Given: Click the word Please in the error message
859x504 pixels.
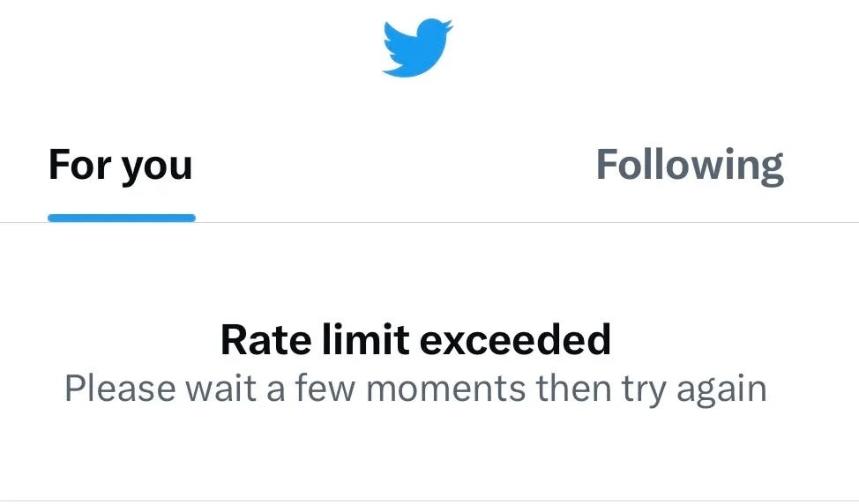Looking at the screenshot, I should (x=120, y=388).
